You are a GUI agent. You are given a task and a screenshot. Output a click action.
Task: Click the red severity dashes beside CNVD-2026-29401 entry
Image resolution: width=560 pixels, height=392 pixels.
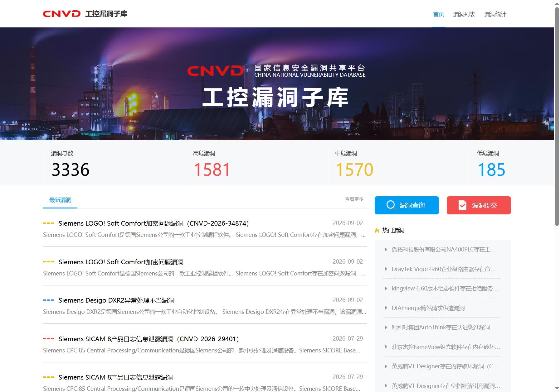[48, 339]
